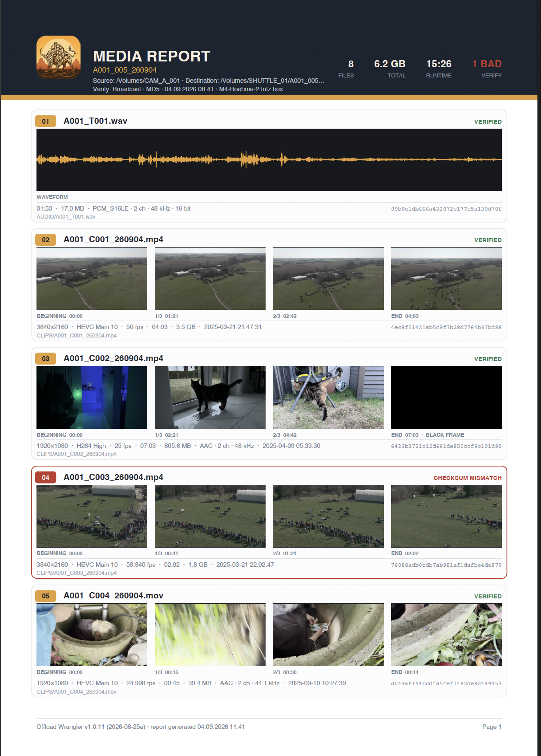Click the orange 05 badge beside A001_C004_260904.mov
The height and width of the screenshot is (756, 541).
[45, 596]
